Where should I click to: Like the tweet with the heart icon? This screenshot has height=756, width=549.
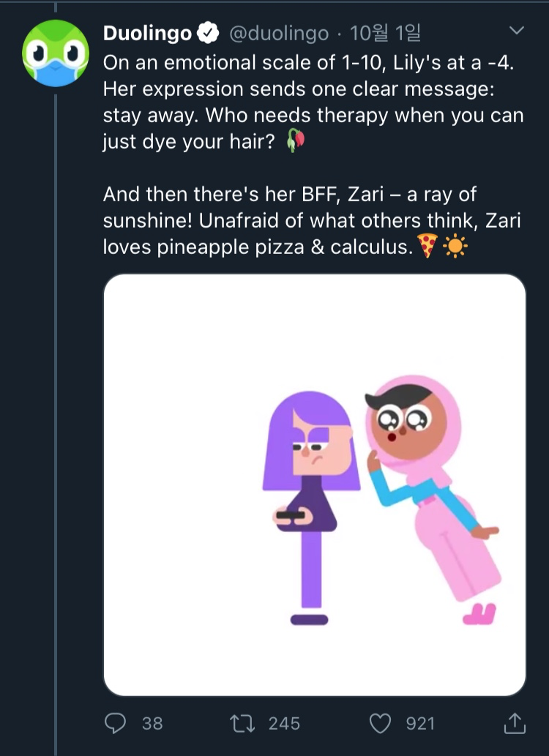click(380, 723)
